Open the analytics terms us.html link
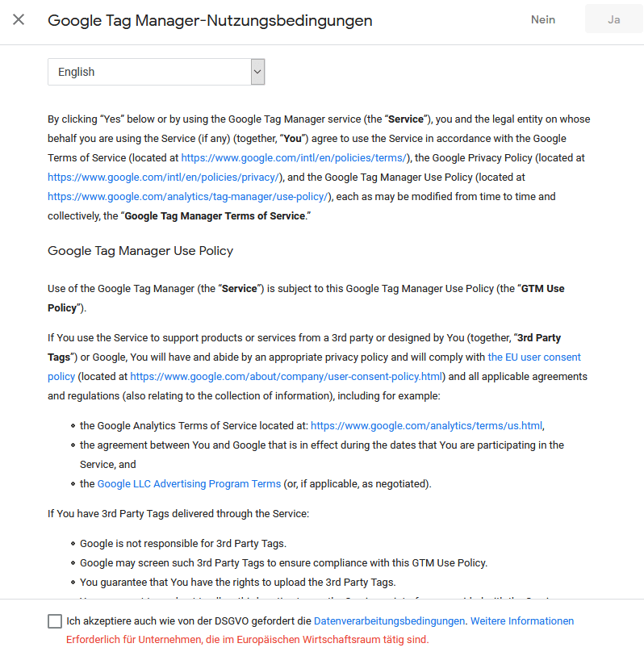The width and height of the screenshot is (644, 656). (x=427, y=426)
